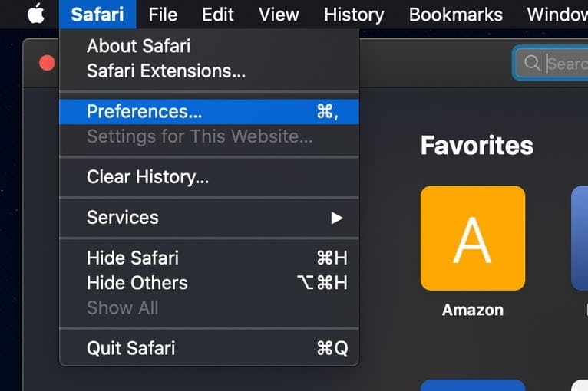Open the Amazon favorite tile

473,238
